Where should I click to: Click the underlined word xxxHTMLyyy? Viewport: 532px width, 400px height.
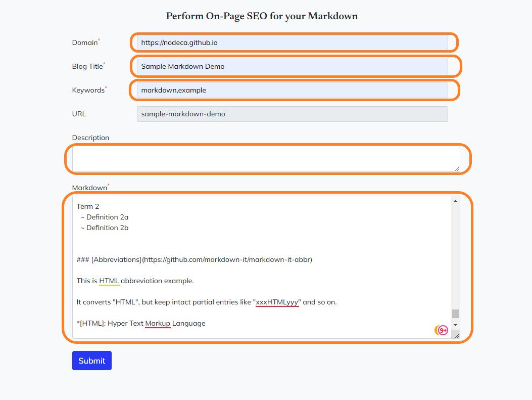(278, 302)
